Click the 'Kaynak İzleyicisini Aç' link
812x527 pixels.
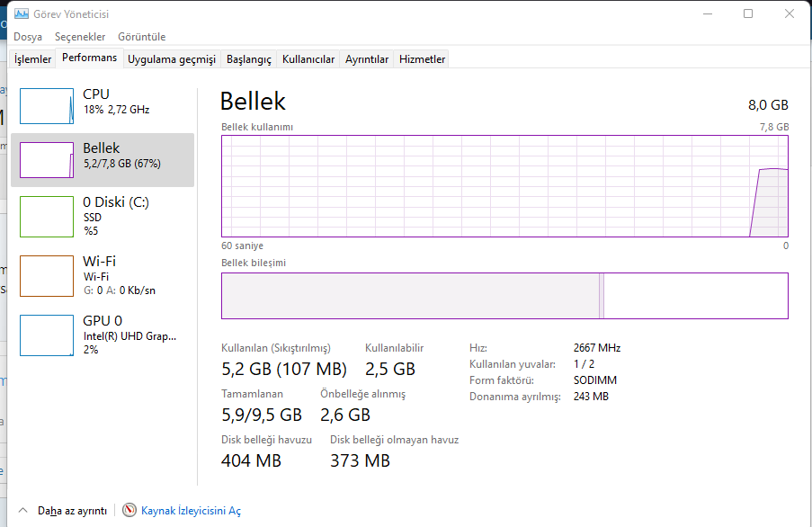click(191, 511)
